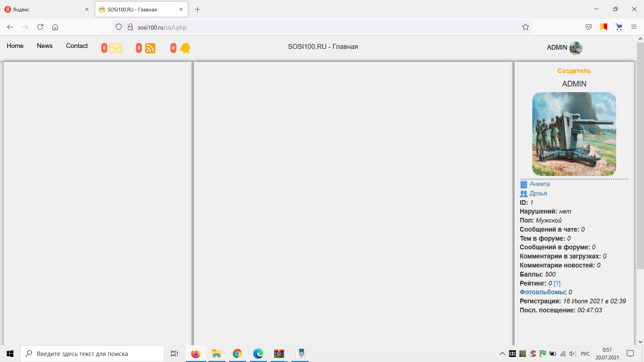644x362 pixels.
Task: Click the shopping cart extension icon
Action: point(619,27)
